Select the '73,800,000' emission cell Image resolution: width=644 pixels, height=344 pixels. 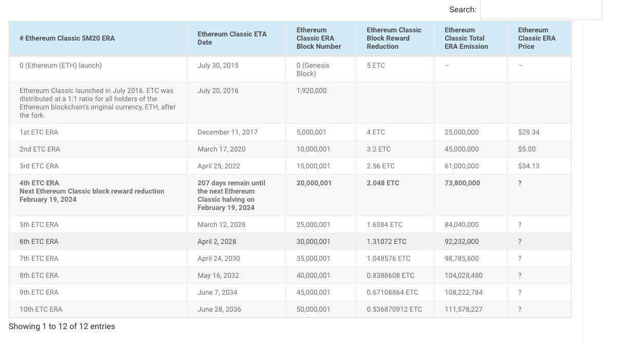coord(471,195)
